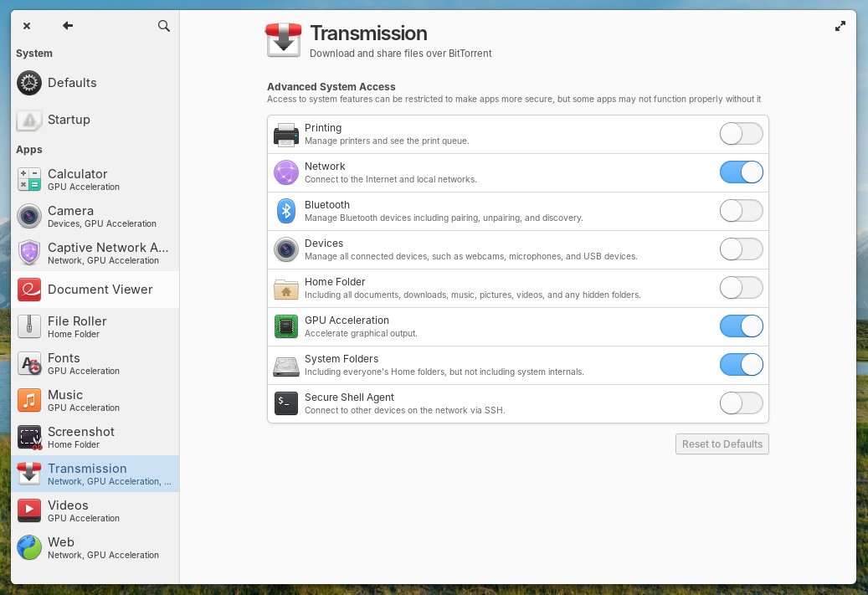This screenshot has height=595, width=868.
Task: Go back using the left arrow icon
Action: point(68,25)
